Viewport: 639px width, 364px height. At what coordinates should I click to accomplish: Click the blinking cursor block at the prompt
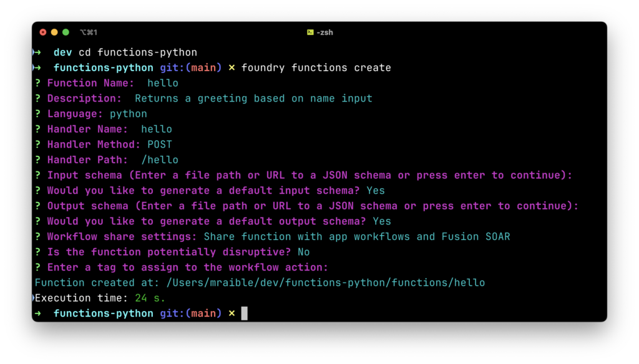point(244,314)
